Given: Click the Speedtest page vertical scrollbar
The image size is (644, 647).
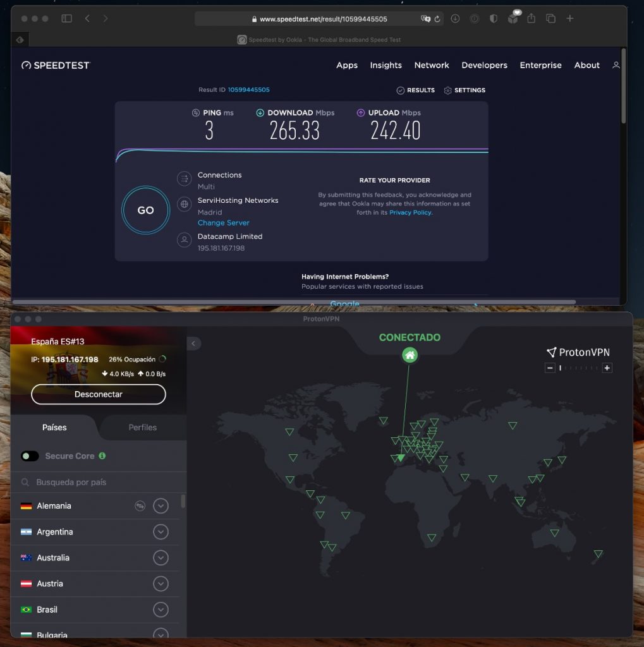Looking at the screenshot, I should point(623,86).
